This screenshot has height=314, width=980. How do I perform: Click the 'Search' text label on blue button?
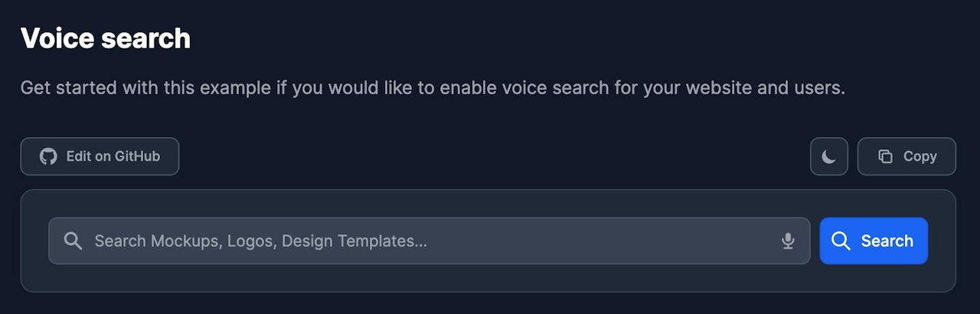(x=887, y=241)
